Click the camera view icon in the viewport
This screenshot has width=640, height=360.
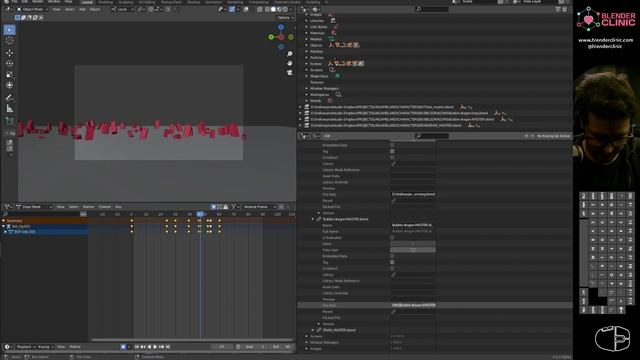click(290, 73)
